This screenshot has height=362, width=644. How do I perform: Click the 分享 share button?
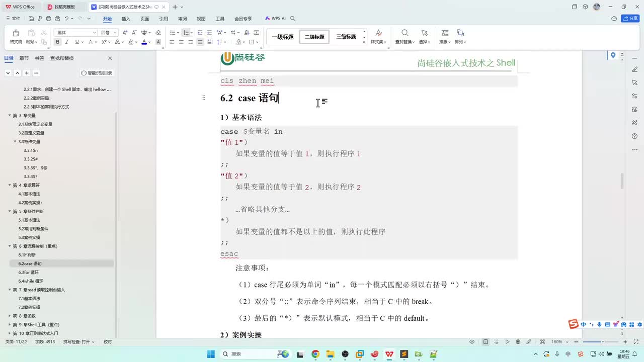pos(630,19)
